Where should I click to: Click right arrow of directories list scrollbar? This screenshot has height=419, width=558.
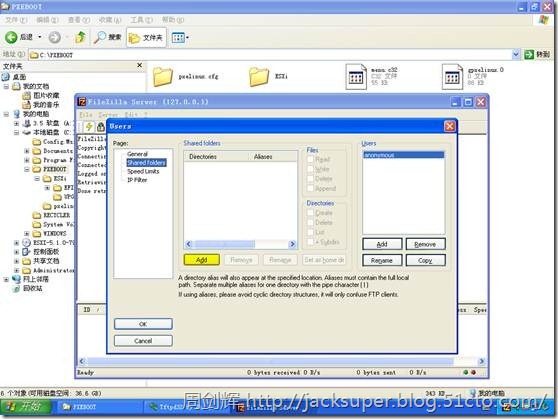[x=293, y=244]
